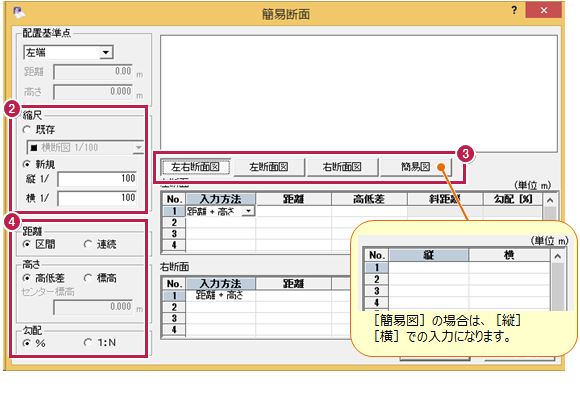Click the section preview area

359,94
